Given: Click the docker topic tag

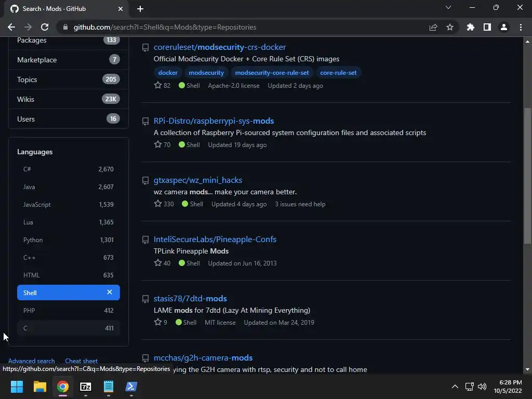Looking at the screenshot, I should pyautogui.click(x=168, y=73).
